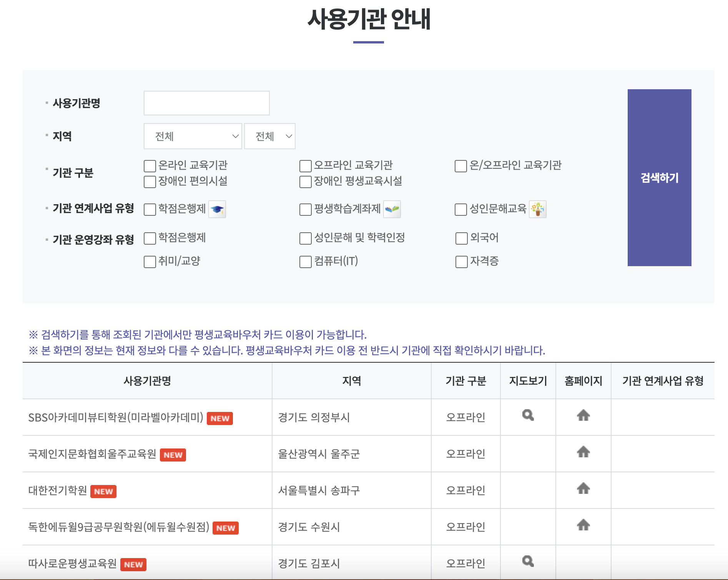
Task: Select 외국어 checkbox
Action: (462, 238)
